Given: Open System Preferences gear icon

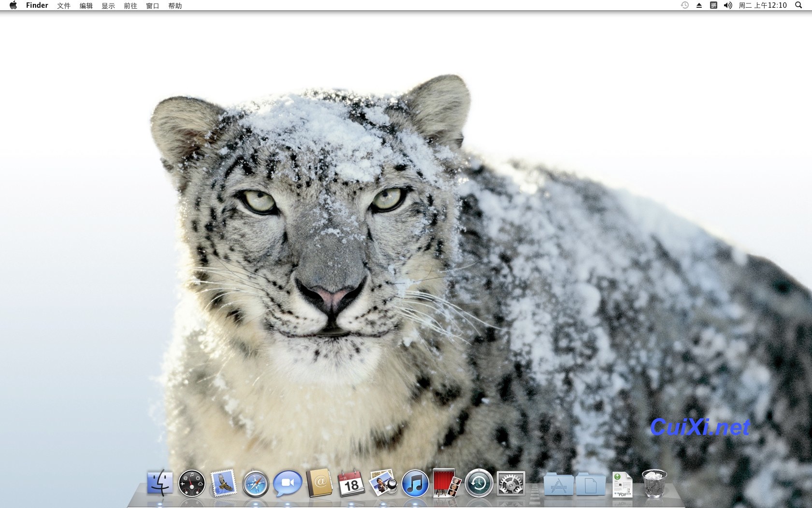Looking at the screenshot, I should [x=510, y=483].
